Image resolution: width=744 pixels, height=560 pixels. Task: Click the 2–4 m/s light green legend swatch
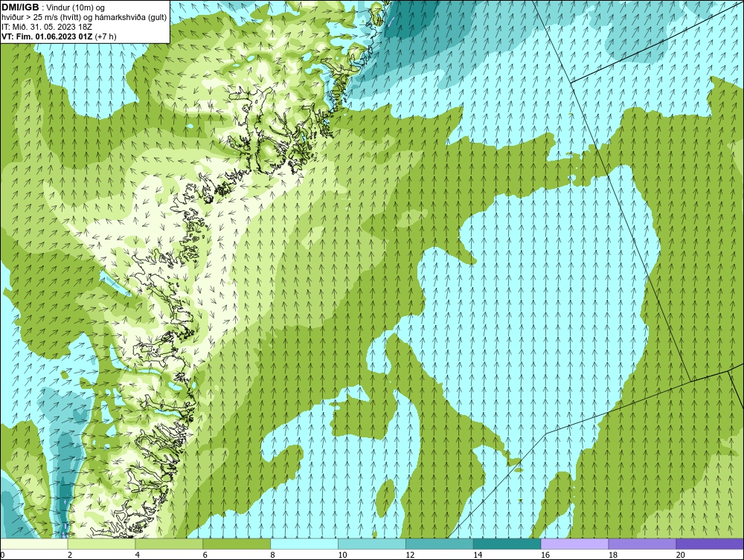point(101,544)
